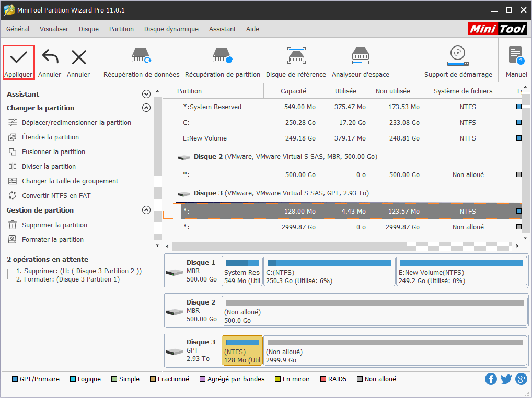The height and width of the screenshot is (398, 532).
Task: Click the undo arrow Annuler icon
Action: click(50, 57)
